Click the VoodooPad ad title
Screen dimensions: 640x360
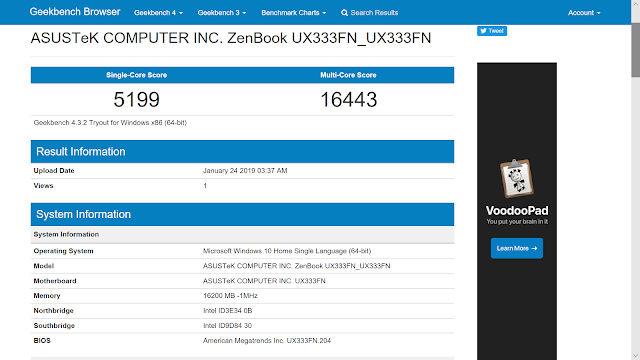[517, 211]
